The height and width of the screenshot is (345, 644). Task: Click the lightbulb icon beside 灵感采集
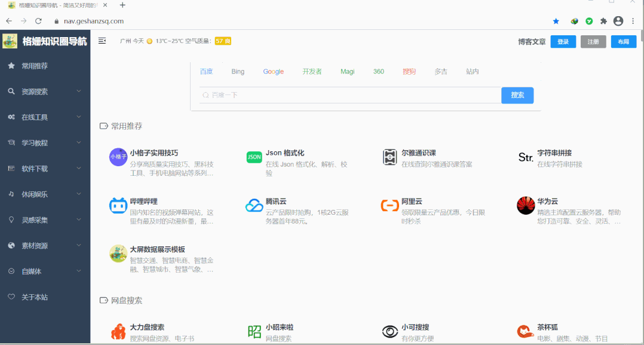pos(11,220)
